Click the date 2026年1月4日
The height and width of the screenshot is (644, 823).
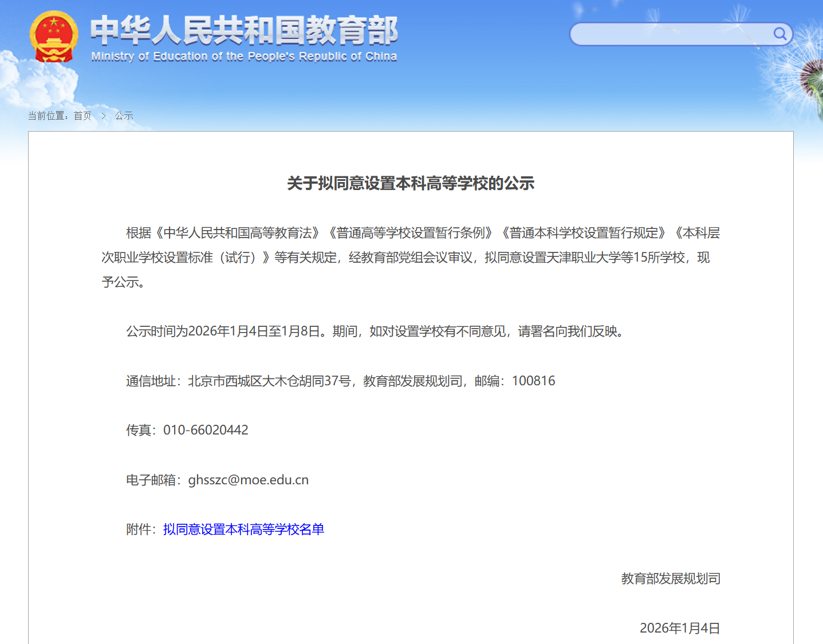[679, 628]
